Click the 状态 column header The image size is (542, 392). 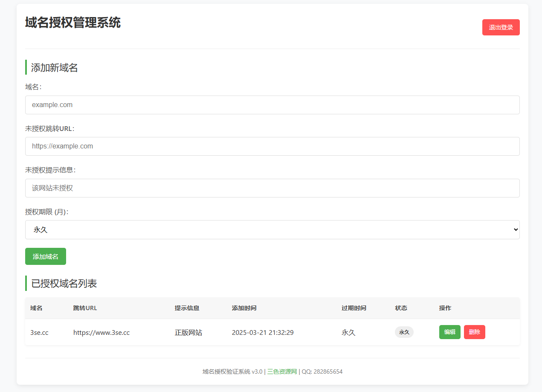tap(401, 308)
